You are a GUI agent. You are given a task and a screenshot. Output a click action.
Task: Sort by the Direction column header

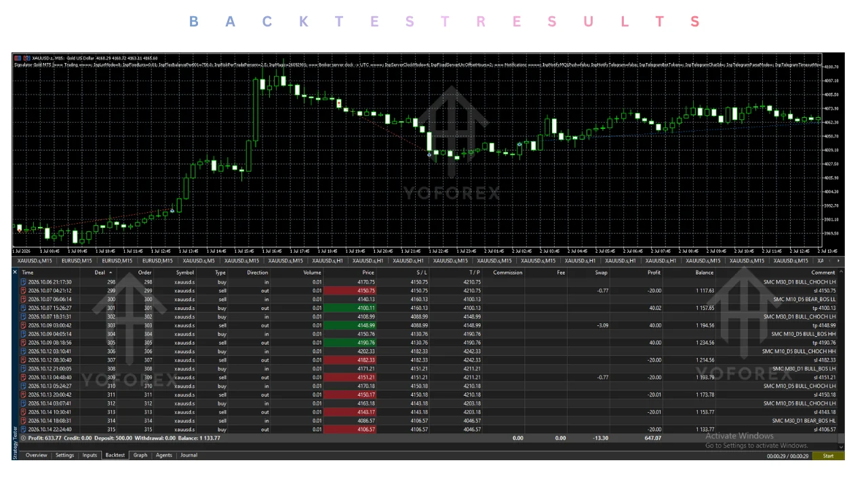click(x=257, y=272)
